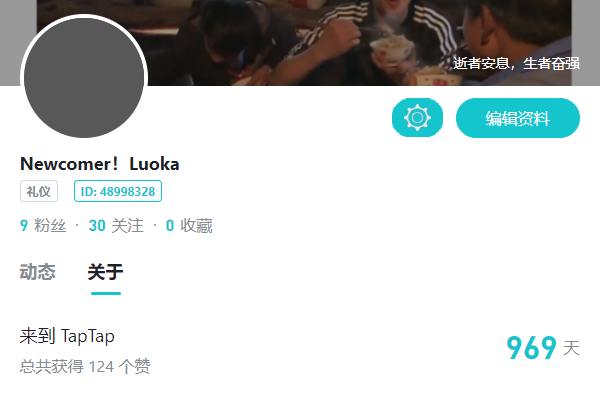The width and height of the screenshot is (600, 403).
Task: Switch to the 动态 tab
Action: [x=38, y=272]
